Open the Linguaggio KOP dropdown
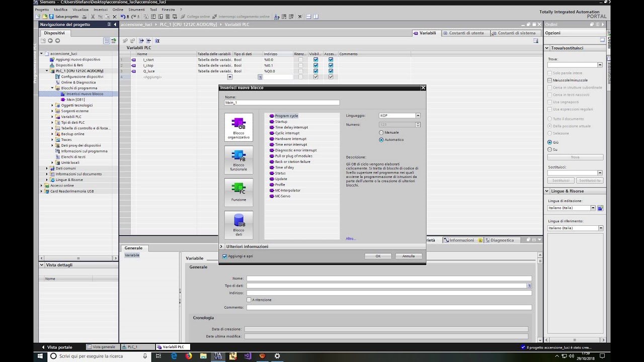The width and height of the screenshot is (644, 362). point(418,116)
